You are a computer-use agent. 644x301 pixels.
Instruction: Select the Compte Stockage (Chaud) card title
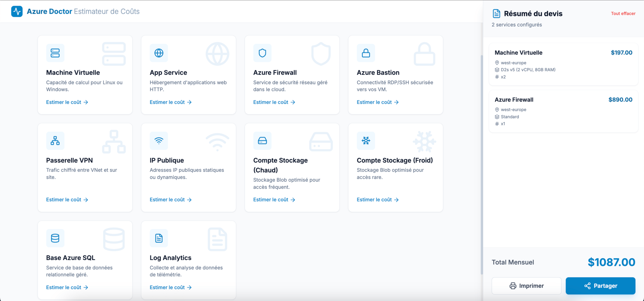[x=280, y=165]
